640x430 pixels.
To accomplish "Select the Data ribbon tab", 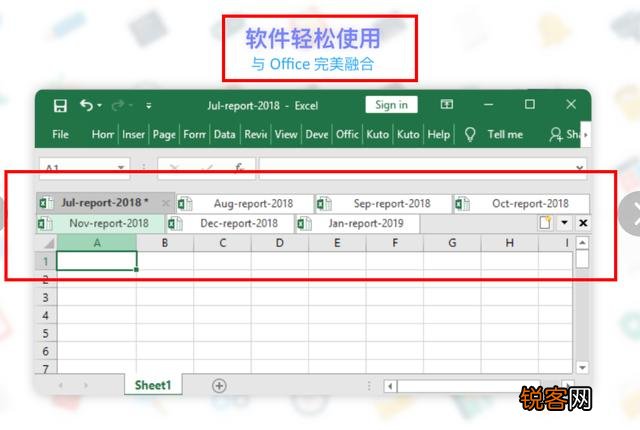I will point(224,134).
